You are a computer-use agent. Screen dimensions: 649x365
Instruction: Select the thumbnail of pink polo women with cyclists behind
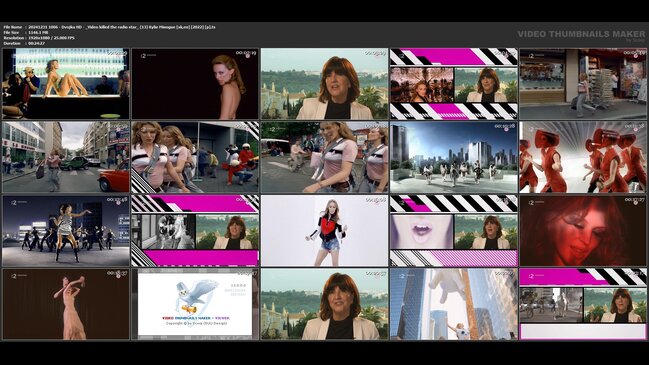[324, 157]
